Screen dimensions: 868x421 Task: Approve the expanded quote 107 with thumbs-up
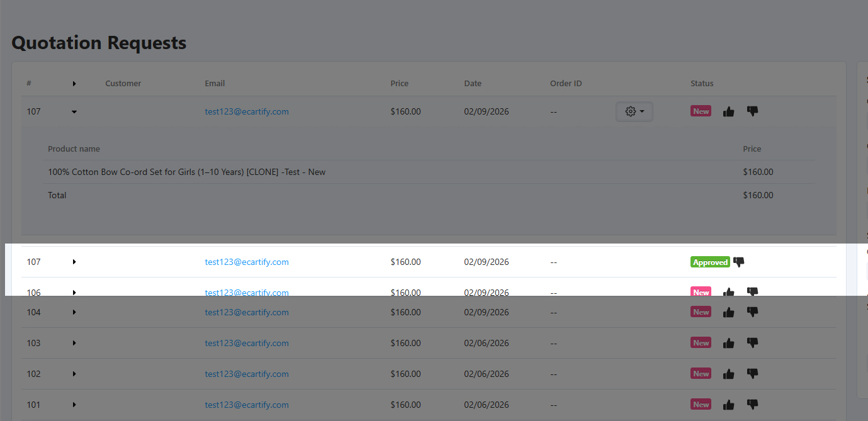coord(728,111)
